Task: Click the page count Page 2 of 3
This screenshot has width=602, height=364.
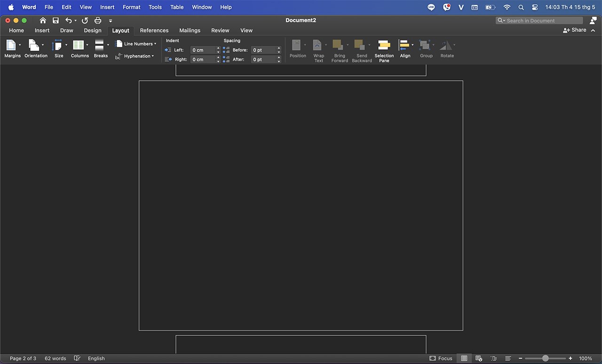Action: click(x=23, y=358)
